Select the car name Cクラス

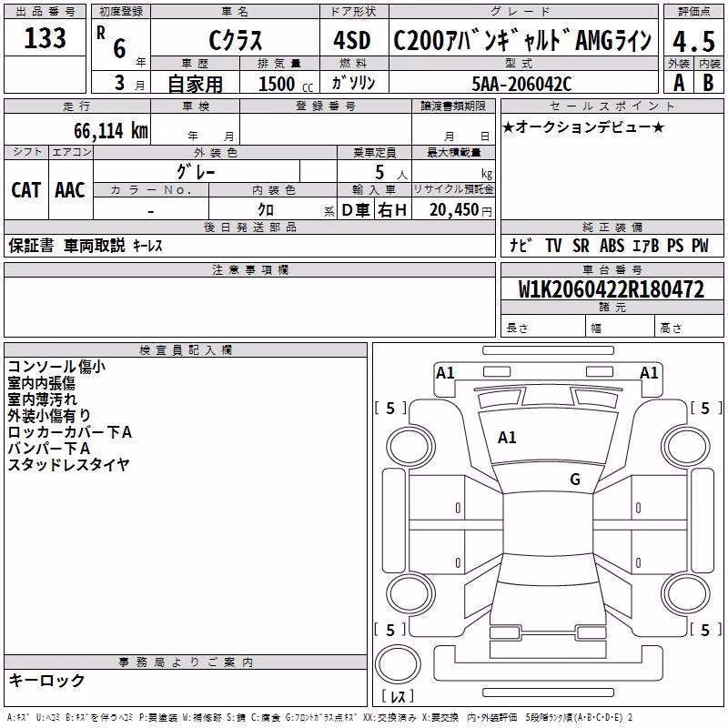(236, 40)
